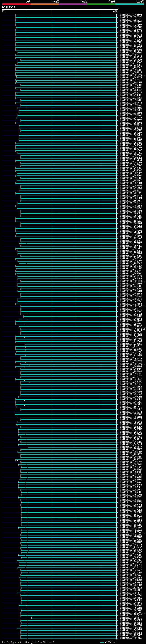
Task: Pick hit UniRef100_Q2R2W2
Action: tap(131, 349)
